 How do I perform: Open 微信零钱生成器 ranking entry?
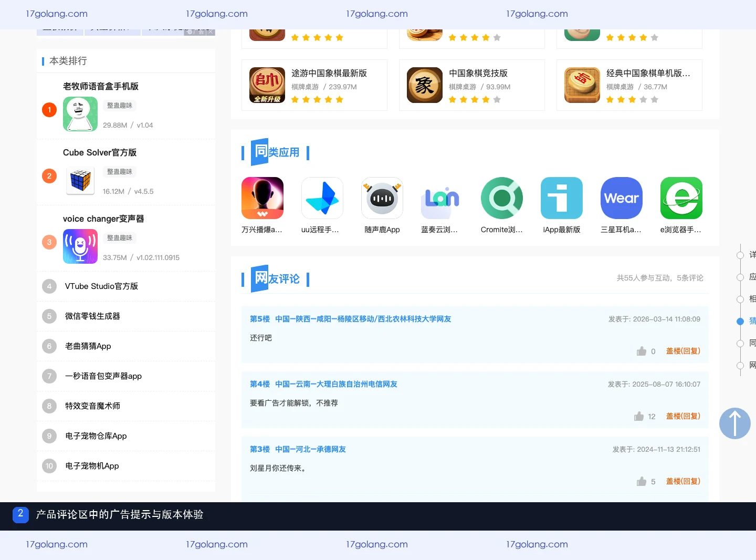(92, 316)
